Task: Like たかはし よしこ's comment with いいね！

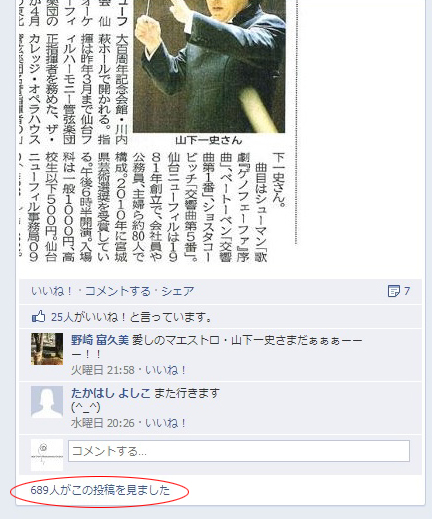Action: tap(165, 423)
